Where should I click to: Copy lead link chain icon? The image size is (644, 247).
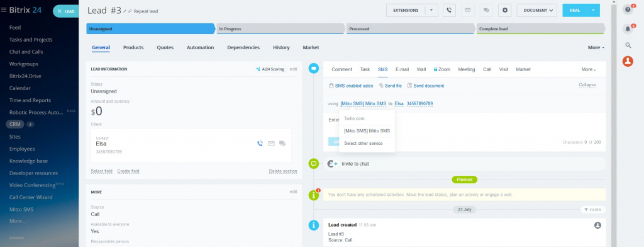tap(130, 11)
